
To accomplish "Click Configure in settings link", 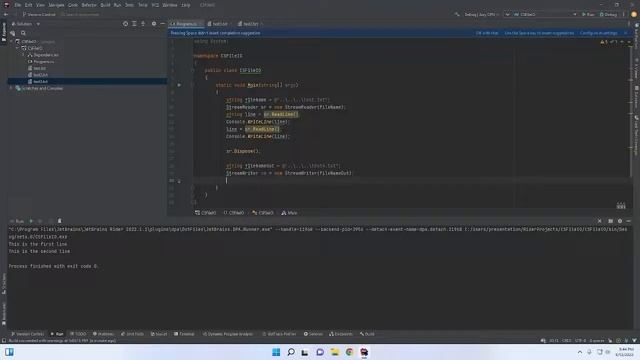I will click(598, 33).
